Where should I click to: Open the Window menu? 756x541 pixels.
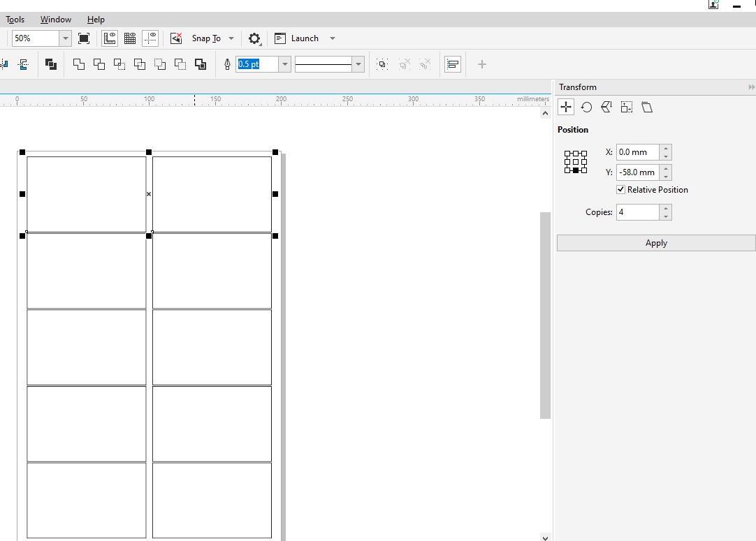point(56,20)
